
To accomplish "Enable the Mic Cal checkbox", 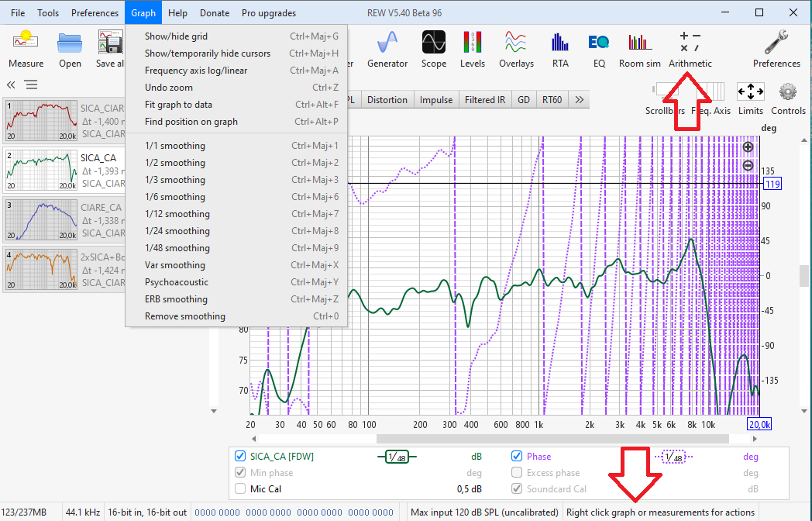I will coord(240,489).
